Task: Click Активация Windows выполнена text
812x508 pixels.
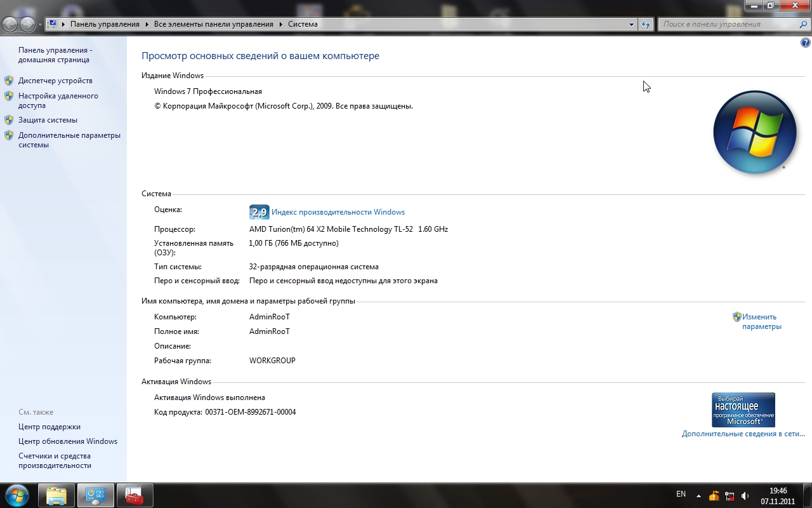Action: pos(209,398)
